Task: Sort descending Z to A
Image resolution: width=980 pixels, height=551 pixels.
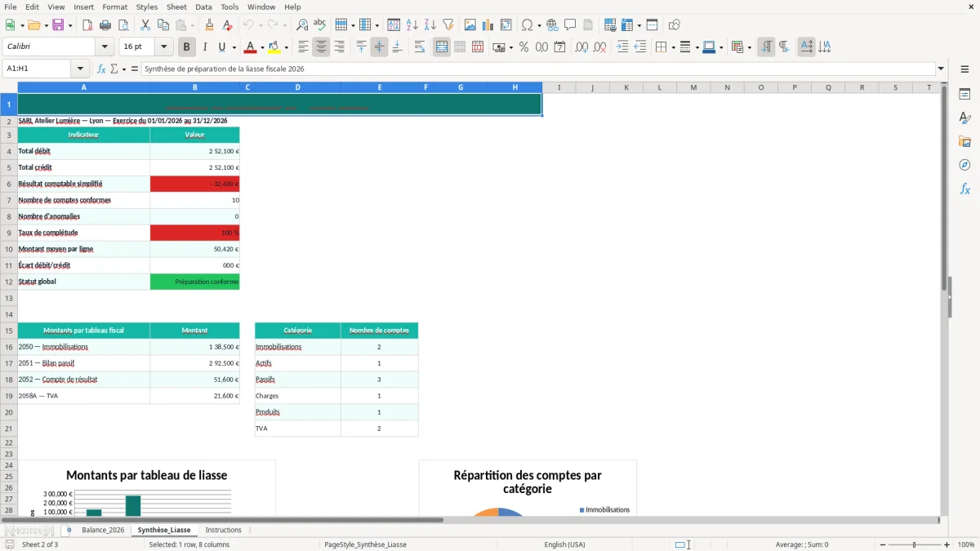Action: (430, 25)
